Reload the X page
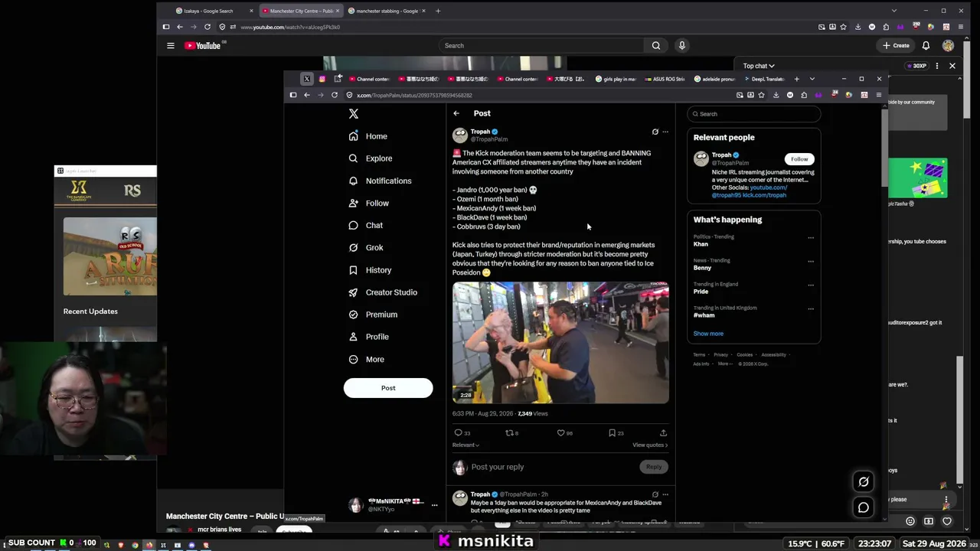Screen dimensions: 980x551 (x=335, y=95)
